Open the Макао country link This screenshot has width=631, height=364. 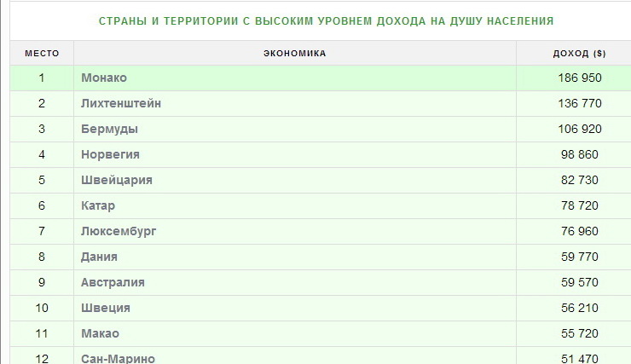(x=100, y=334)
